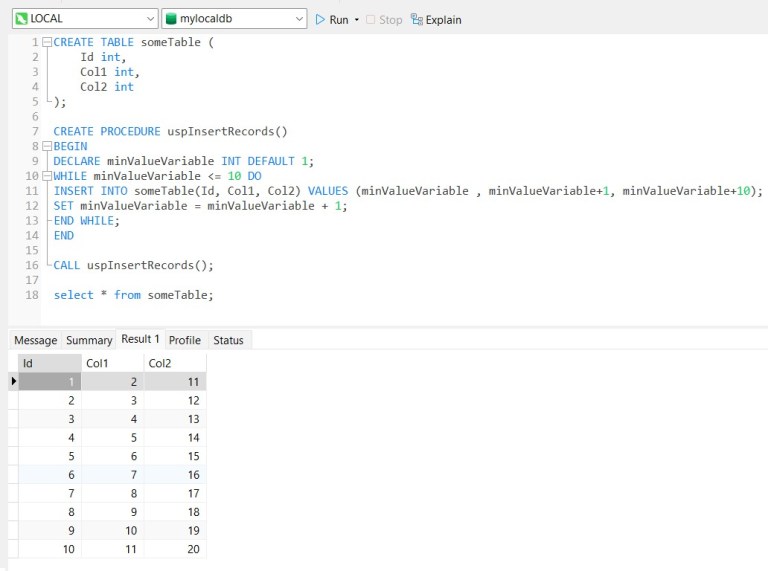Click the current row arrow indicator
Viewport: 768px width, 571px height.
14,381
